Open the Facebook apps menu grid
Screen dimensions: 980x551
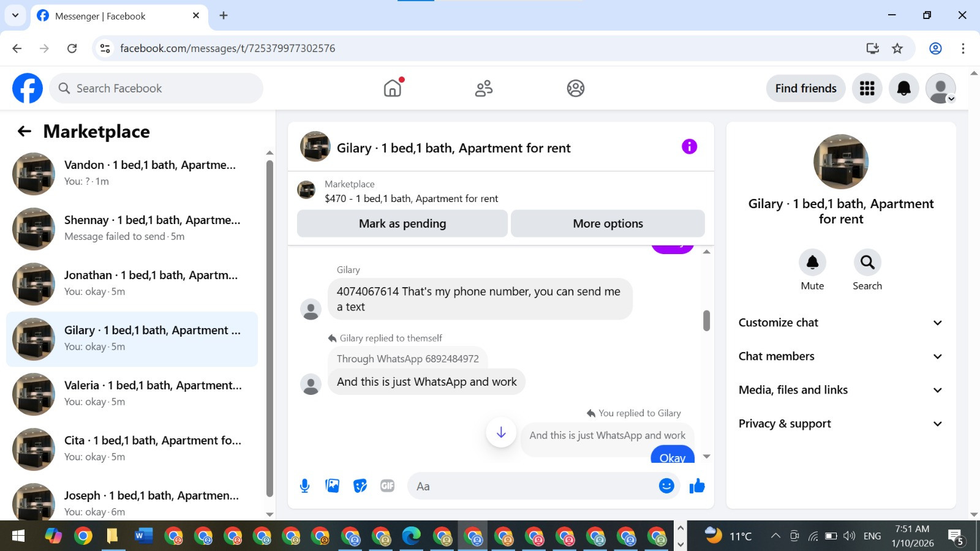(867, 88)
